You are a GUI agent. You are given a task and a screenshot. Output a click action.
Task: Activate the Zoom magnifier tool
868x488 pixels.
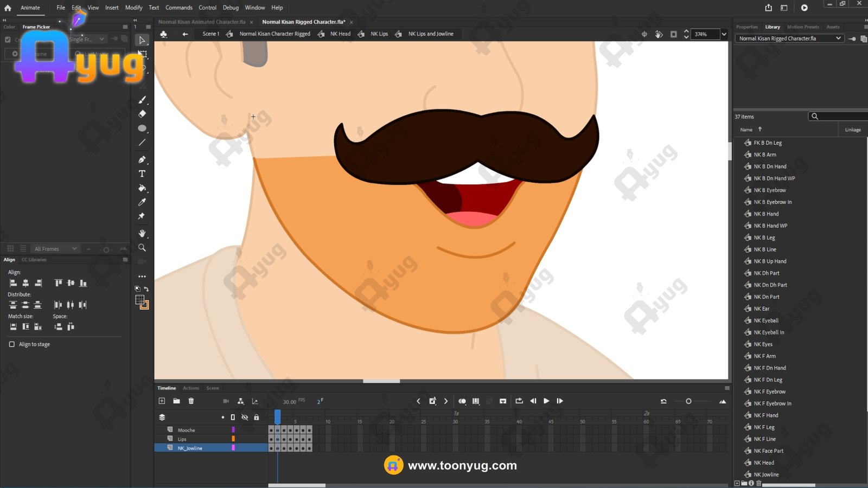point(142,248)
